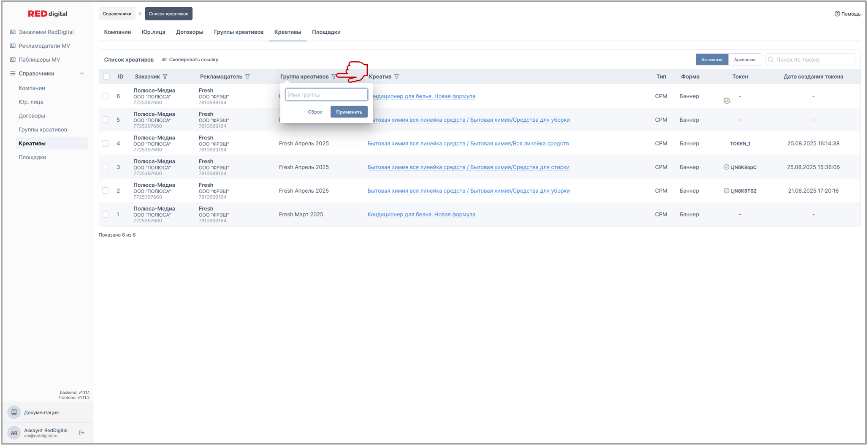The width and height of the screenshot is (868, 445).
Task: Select the checkbox for row ID 1
Action: pyautogui.click(x=105, y=214)
